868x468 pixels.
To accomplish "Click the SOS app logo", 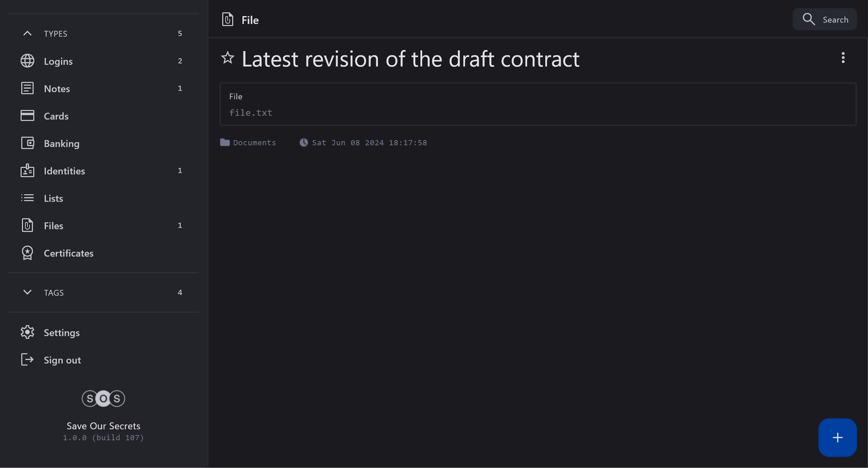I will click(103, 398).
